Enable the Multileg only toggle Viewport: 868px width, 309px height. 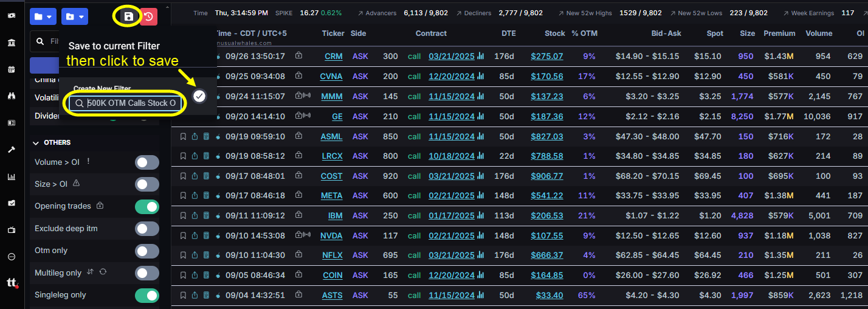147,273
